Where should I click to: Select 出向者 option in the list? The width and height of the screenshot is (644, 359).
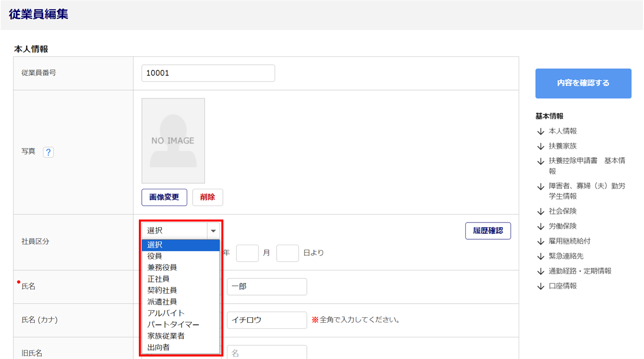point(158,347)
